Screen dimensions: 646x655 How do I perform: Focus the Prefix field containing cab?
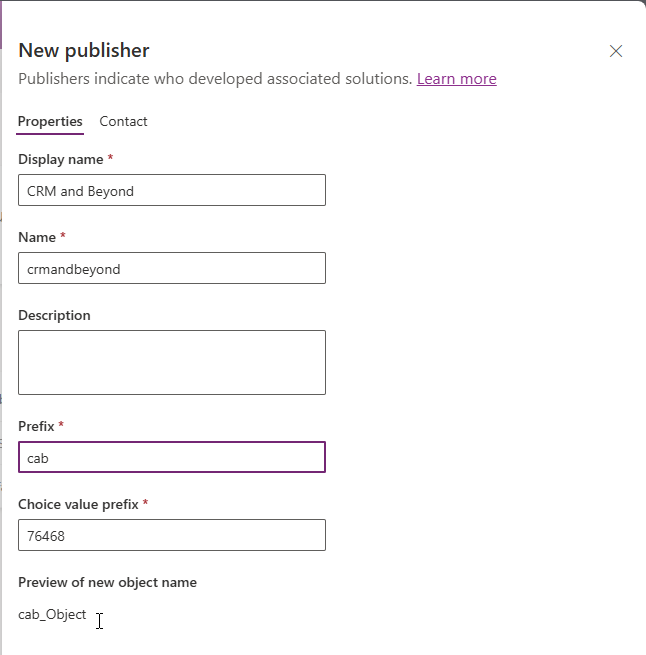tap(172, 457)
